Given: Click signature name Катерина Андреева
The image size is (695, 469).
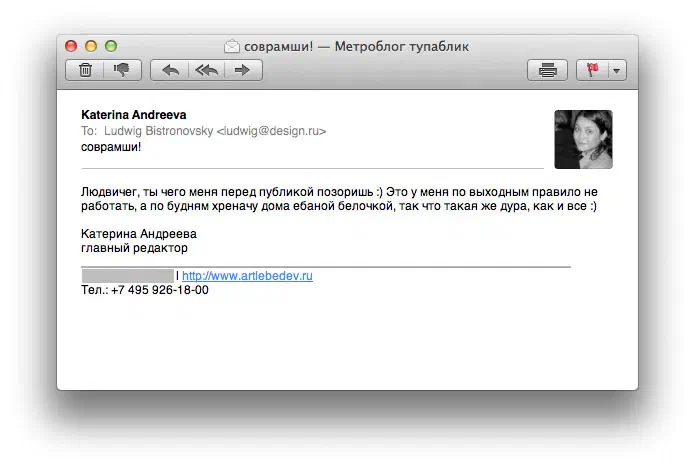Looking at the screenshot, I should (x=139, y=234).
